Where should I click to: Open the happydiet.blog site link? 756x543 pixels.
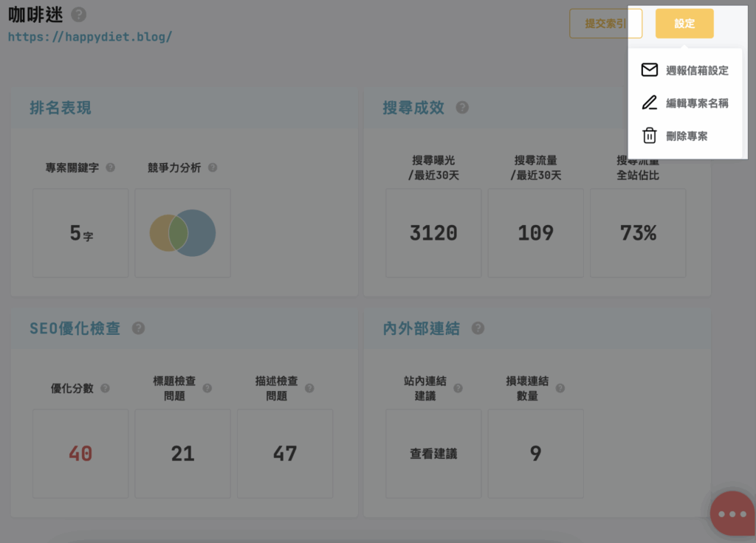click(x=90, y=35)
